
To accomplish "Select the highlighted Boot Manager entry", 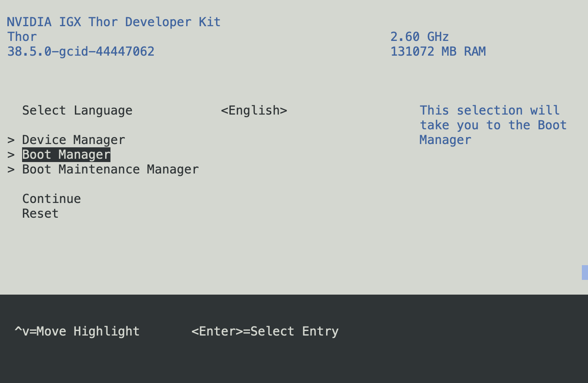I will tap(66, 154).
